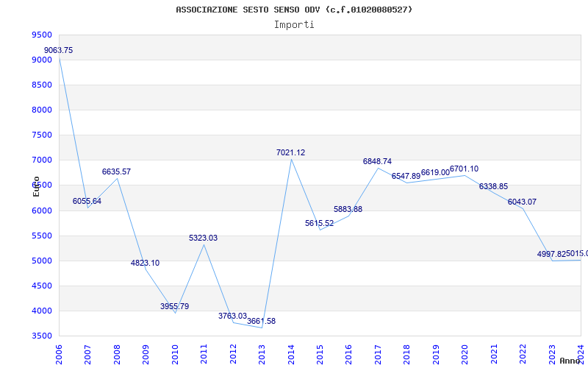Click the y-axis value 5500

coord(42,236)
